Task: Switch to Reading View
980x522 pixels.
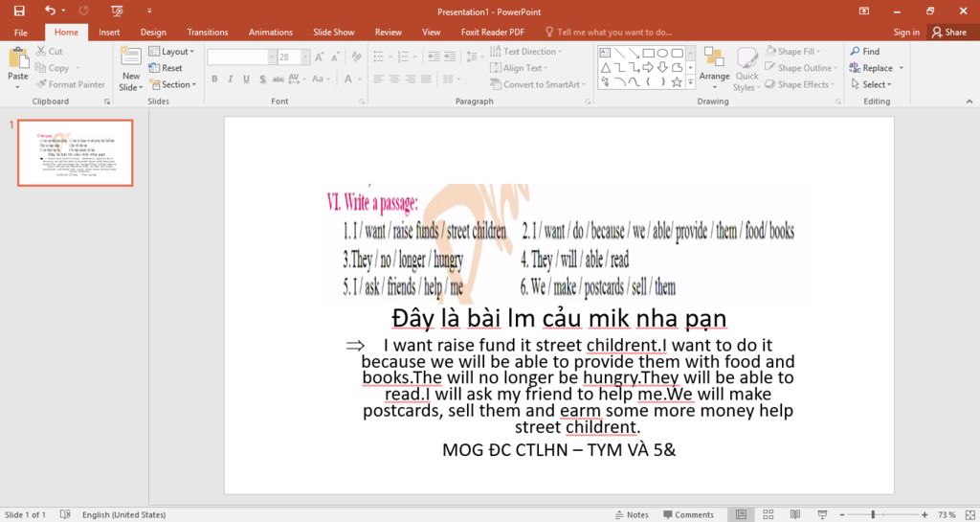Action: point(795,514)
